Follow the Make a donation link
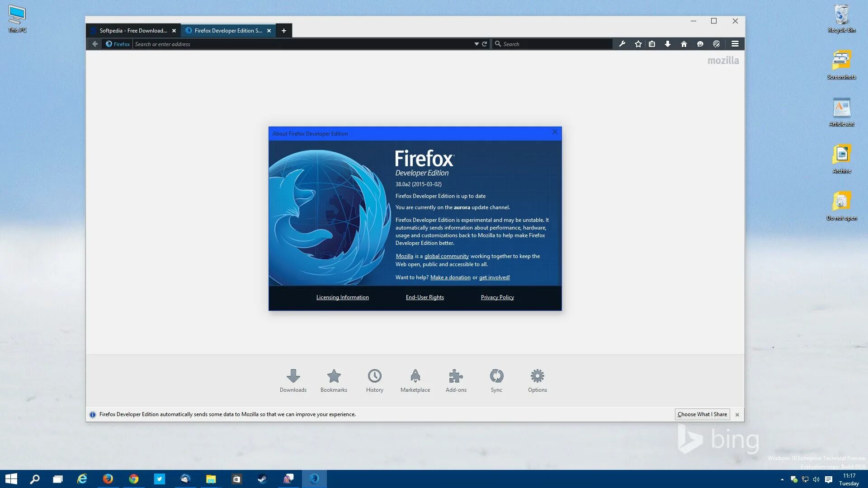The height and width of the screenshot is (488, 868). point(450,277)
